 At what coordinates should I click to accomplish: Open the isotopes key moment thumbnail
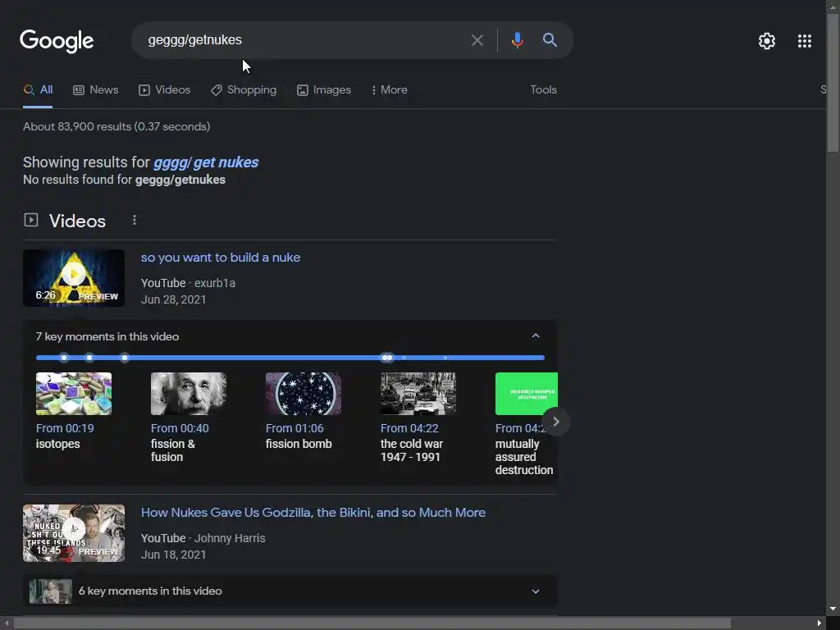[74, 394]
